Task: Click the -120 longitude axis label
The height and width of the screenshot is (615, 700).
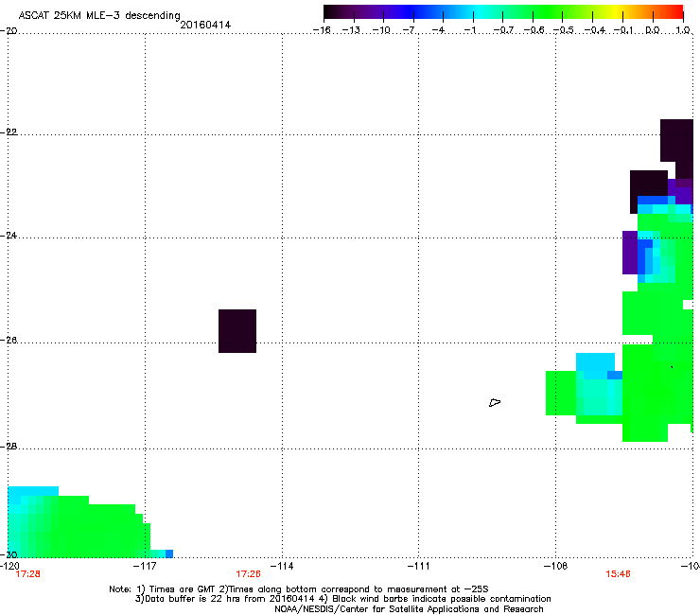Action: pyautogui.click(x=9, y=566)
